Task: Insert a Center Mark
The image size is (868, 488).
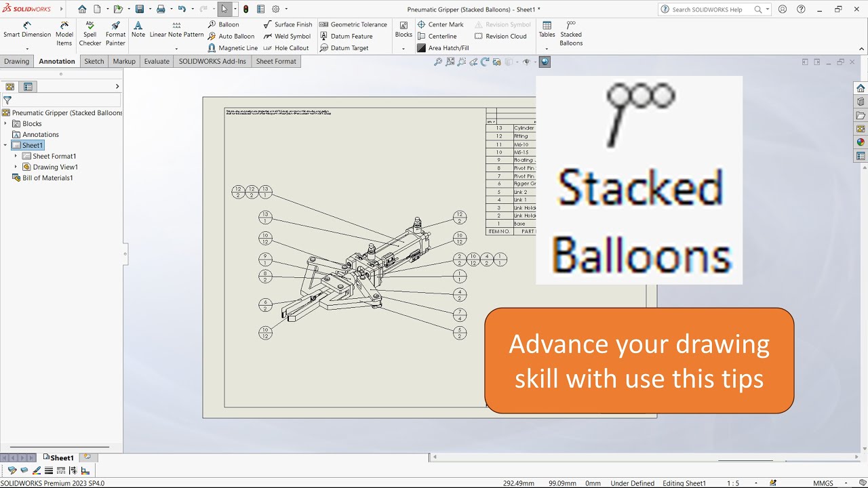Action: 440,24
